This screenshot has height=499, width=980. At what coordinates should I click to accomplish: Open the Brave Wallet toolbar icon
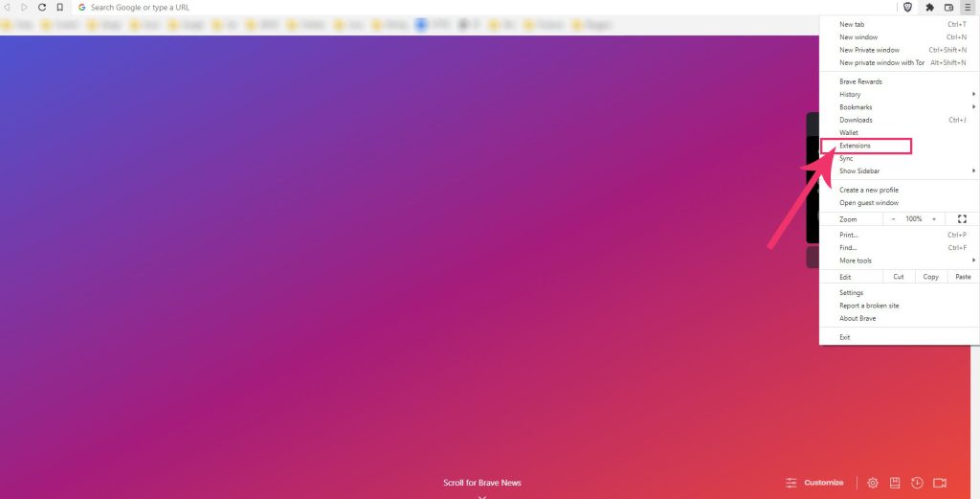tap(948, 7)
